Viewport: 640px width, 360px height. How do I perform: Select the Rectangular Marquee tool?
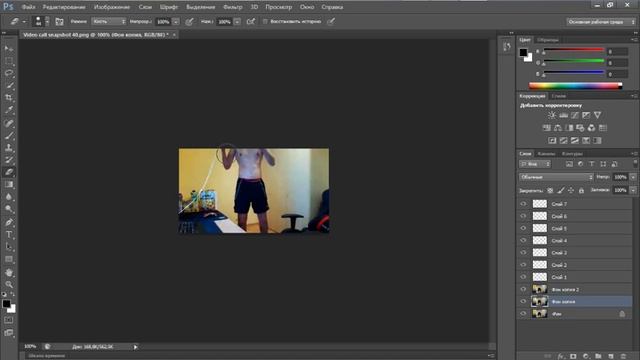[x=9, y=61]
